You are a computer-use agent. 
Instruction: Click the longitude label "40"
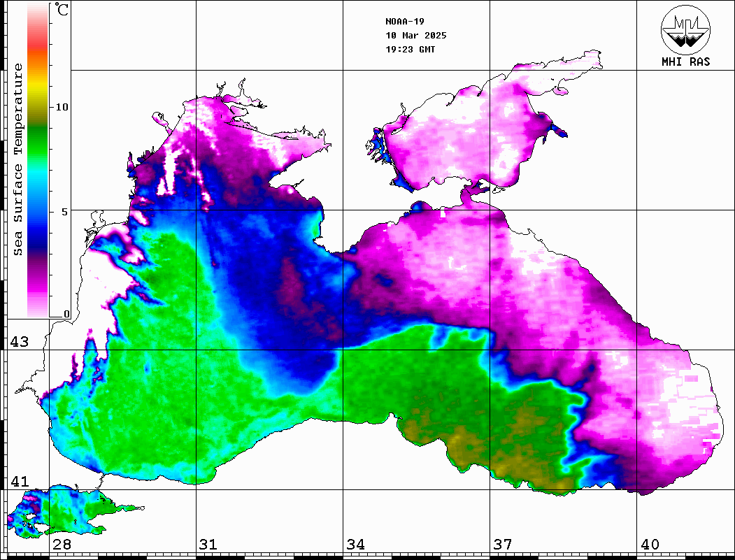(650, 545)
